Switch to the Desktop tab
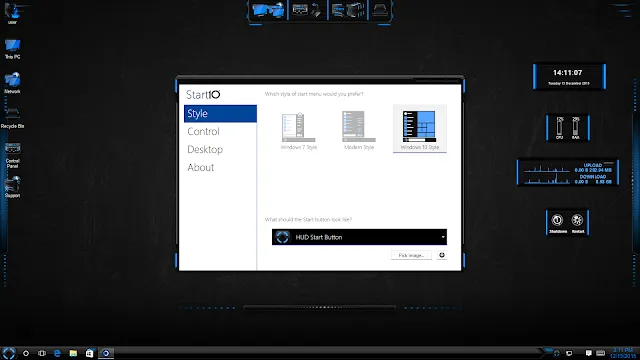 tap(220, 149)
